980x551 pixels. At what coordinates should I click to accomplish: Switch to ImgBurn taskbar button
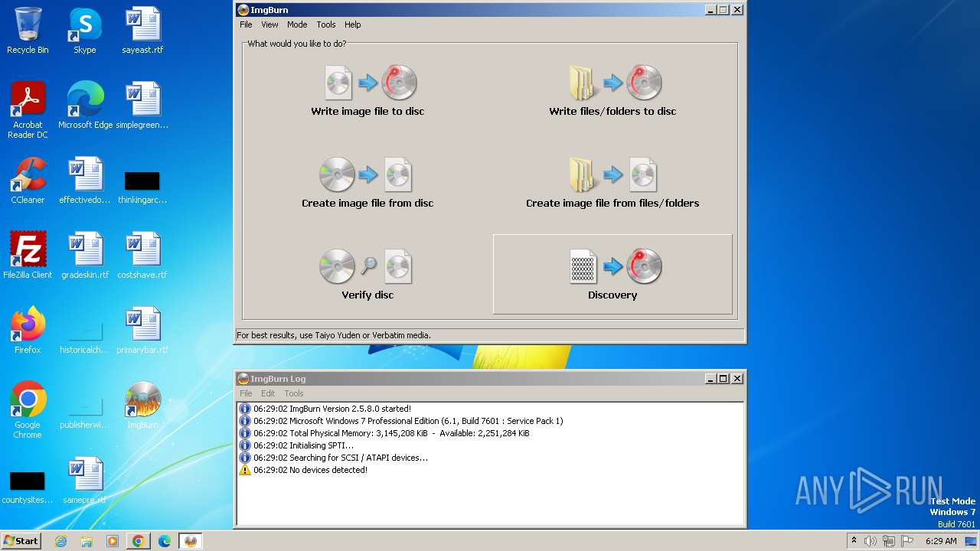click(x=191, y=541)
